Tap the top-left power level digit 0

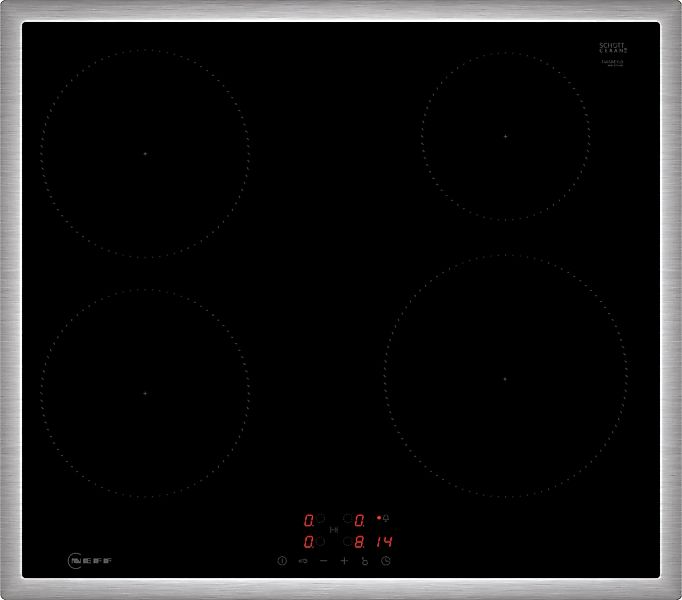click(309, 520)
